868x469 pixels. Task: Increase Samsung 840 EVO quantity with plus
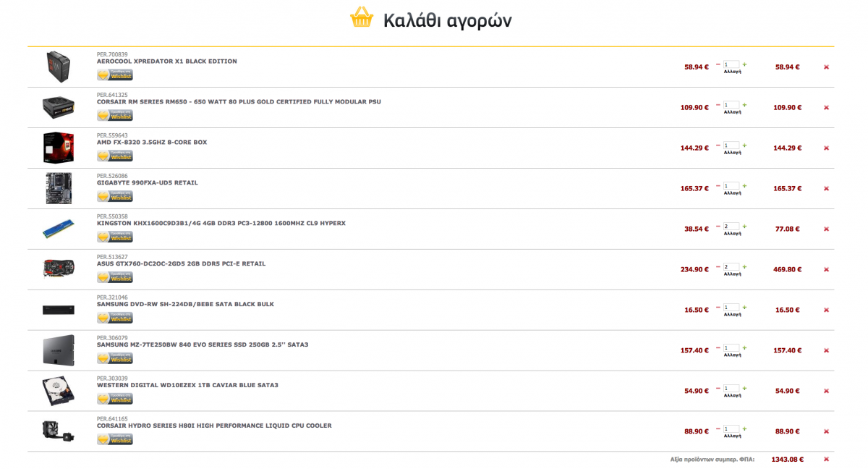coord(744,348)
